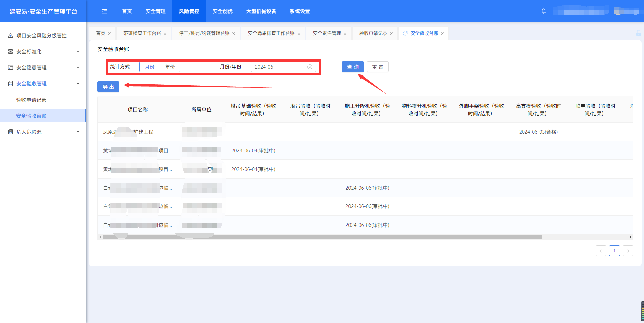Image resolution: width=644 pixels, height=323 pixels.
Task: Click the refresh icon on 安全验收台账 tab
Action: (405, 33)
